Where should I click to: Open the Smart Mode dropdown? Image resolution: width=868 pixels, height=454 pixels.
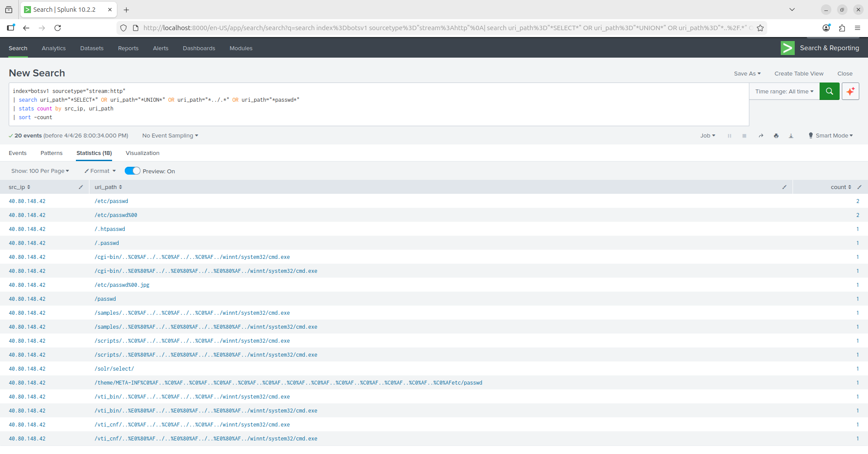pyautogui.click(x=830, y=136)
